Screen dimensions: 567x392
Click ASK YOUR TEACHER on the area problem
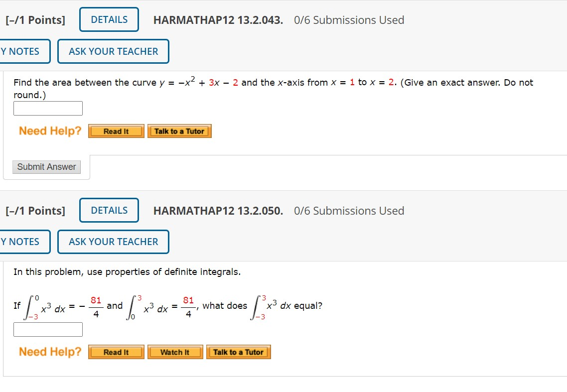click(113, 51)
